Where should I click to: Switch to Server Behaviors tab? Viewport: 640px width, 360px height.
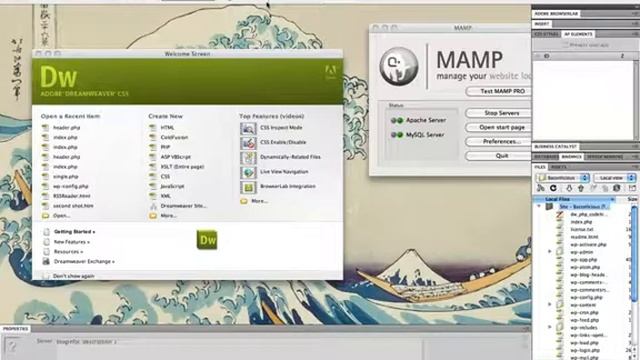tap(605, 157)
